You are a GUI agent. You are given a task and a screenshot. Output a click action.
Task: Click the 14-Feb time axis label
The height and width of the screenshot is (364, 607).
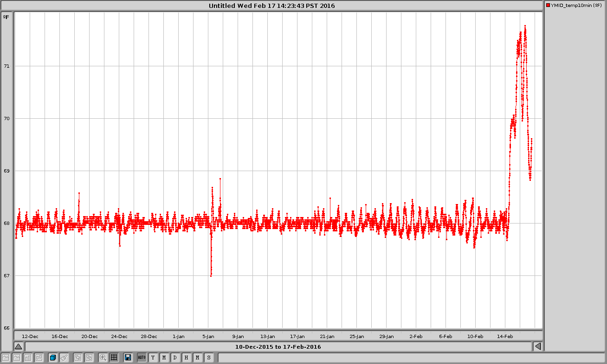[505, 336]
